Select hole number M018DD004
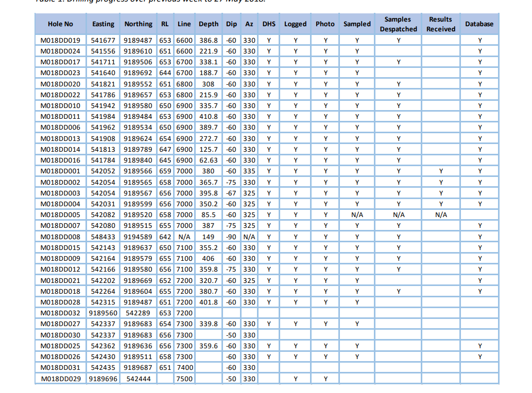This screenshot has height=393, width=532. (x=60, y=204)
